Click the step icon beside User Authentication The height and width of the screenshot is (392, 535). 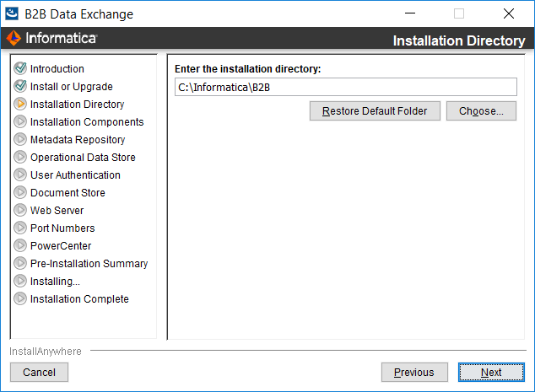[20, 175]
